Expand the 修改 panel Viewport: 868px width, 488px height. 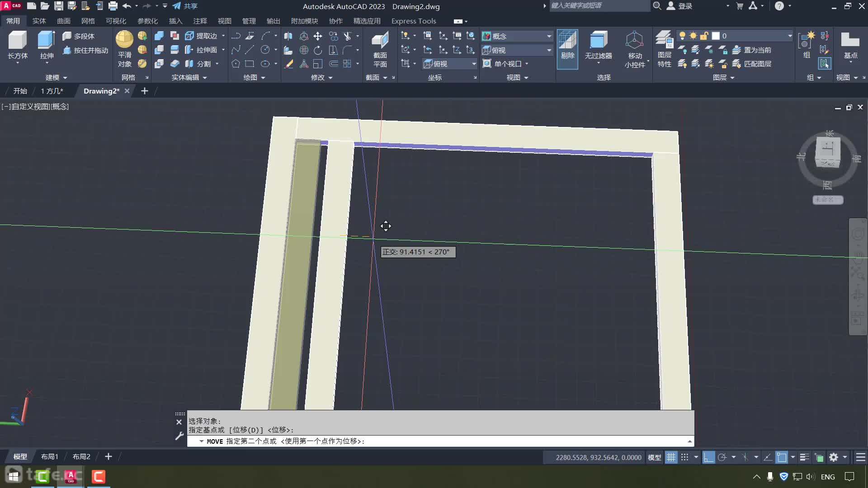[x=321, y=77]
